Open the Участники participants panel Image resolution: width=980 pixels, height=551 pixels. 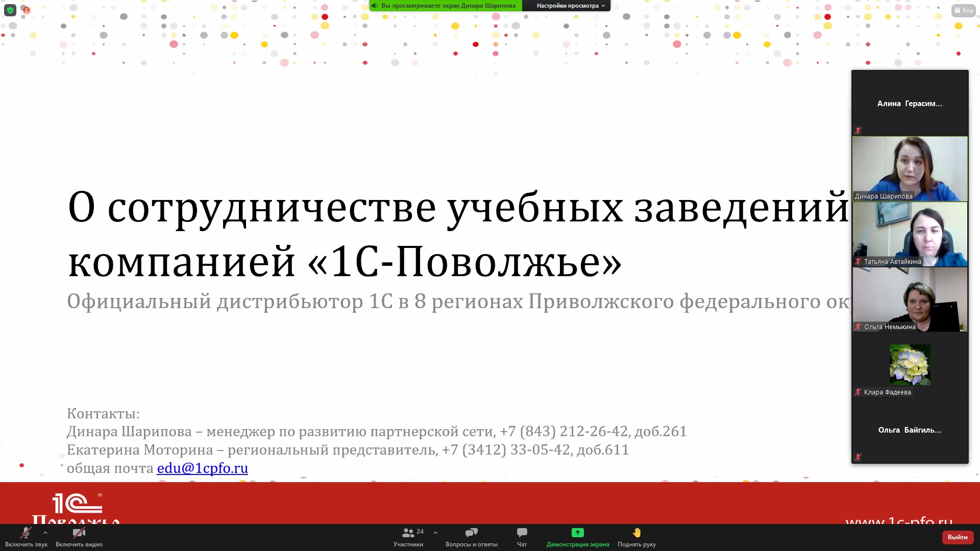tap(408, 537)
